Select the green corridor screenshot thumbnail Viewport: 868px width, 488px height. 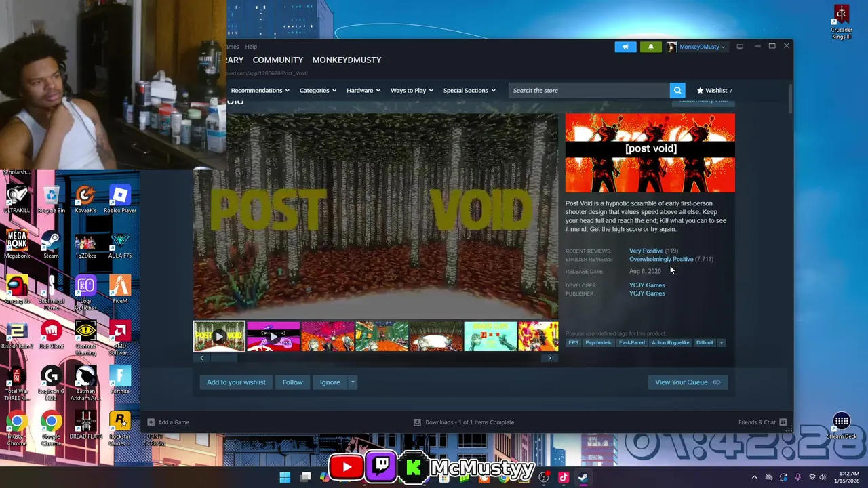382,336
